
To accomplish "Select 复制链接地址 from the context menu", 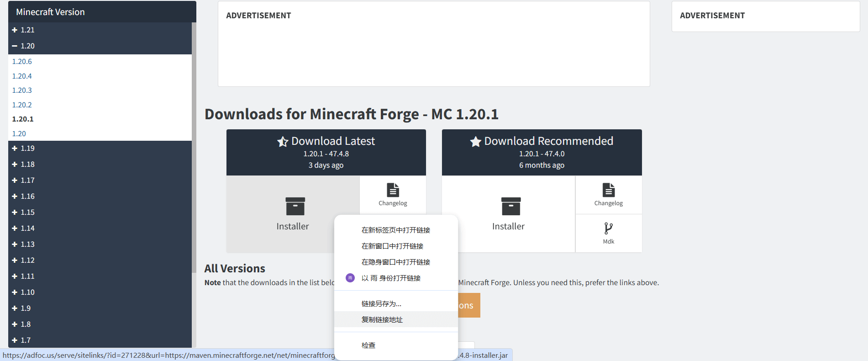I will pos(382,320).
